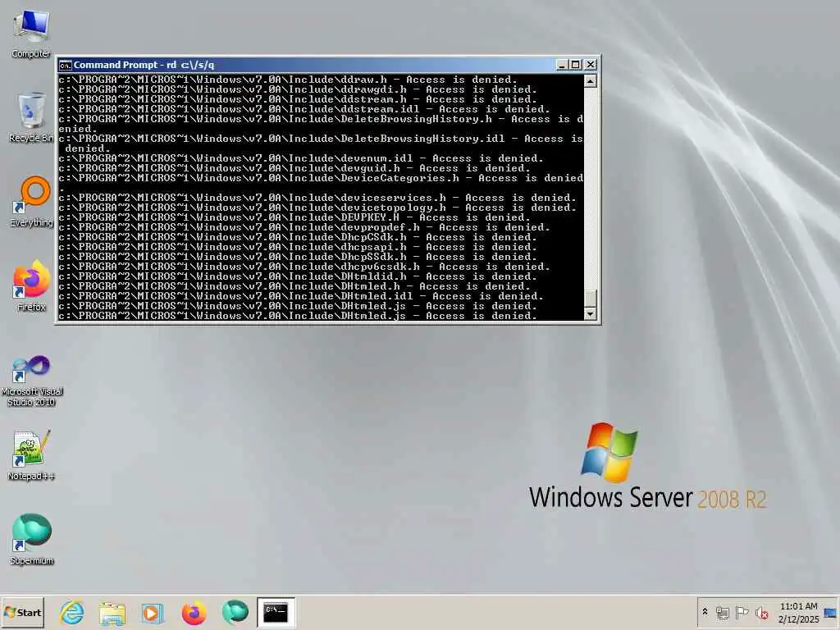Viewport: 840px width, 630px height.
Task: Click the muted volume tray icon
Action: coord(760,612)
